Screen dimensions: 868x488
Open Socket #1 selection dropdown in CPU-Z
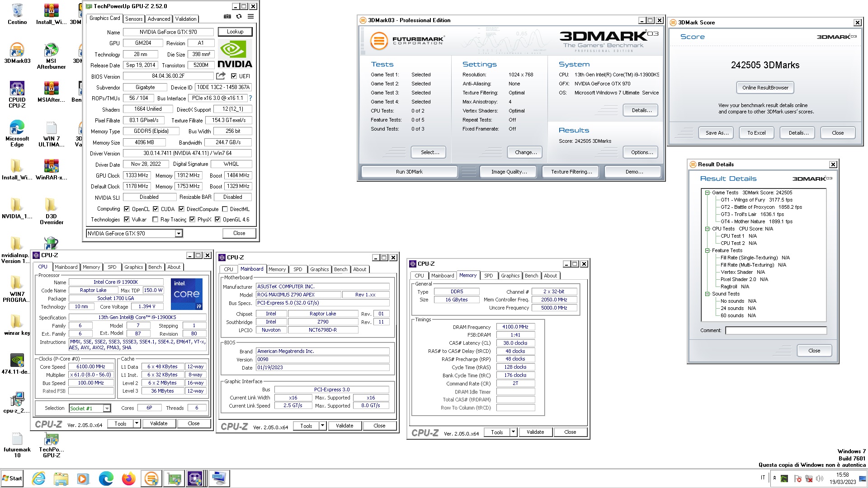pos(107,408)
